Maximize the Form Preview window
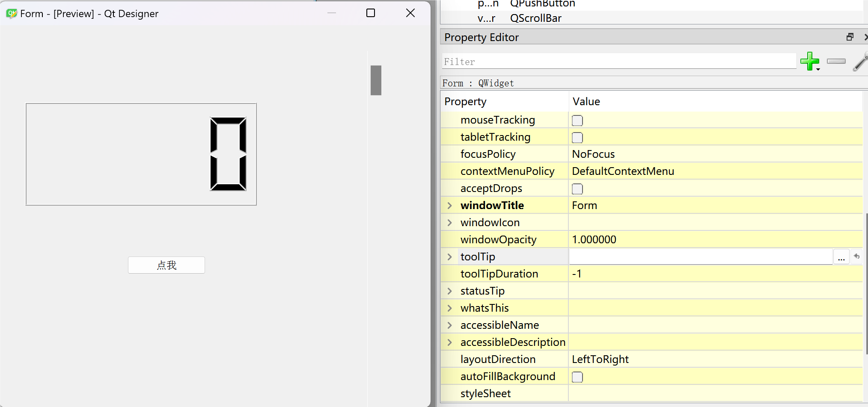This screenshot has width=868, height=407. (x=371, y=13)
